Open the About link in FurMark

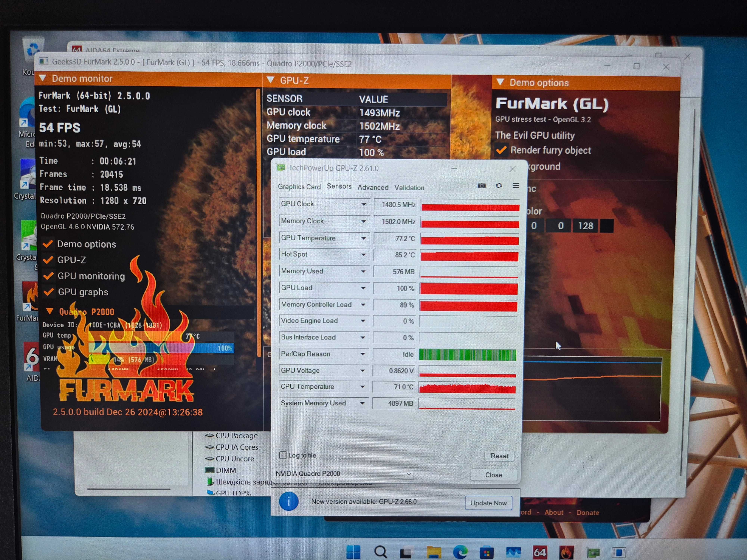(554, 512)
